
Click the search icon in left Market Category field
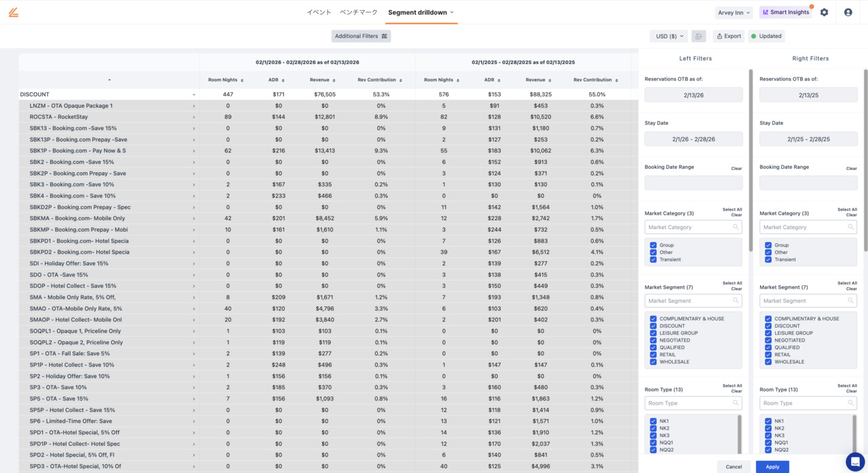tap(735, 228)
